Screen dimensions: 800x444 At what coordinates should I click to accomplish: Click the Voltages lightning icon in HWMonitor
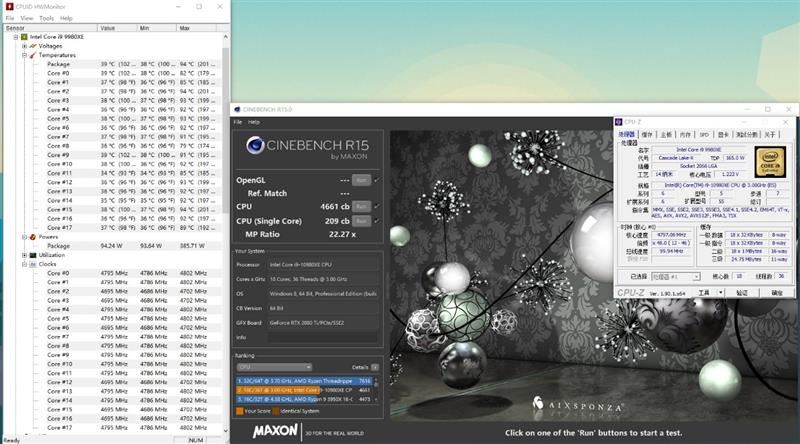coord(33,46)
